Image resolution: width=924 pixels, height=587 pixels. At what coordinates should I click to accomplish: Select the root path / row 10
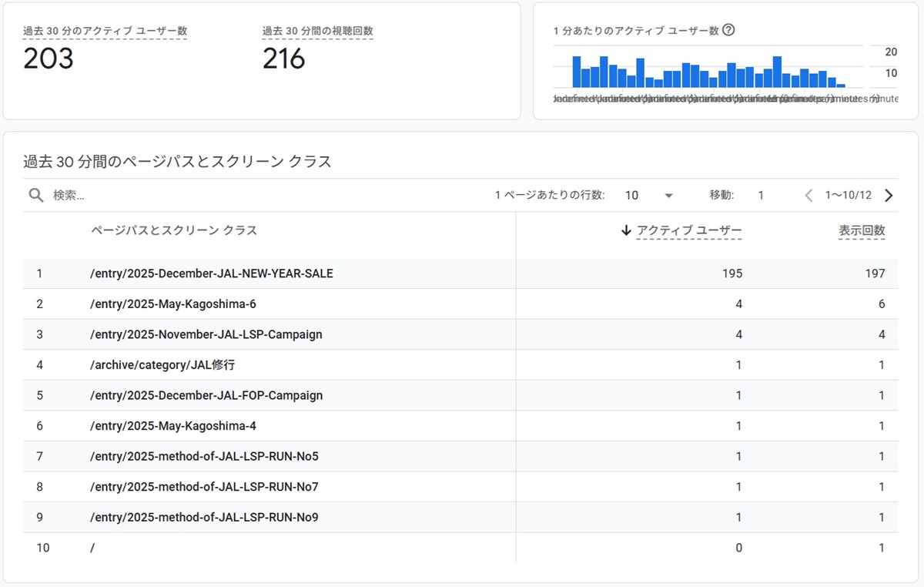click(x=460, y=548)
